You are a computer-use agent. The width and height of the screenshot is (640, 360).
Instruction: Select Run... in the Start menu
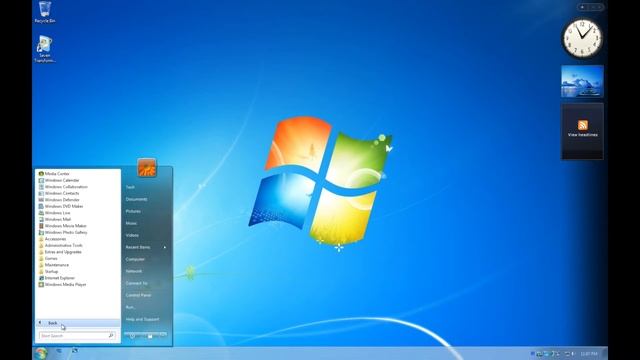coord(131,307)
